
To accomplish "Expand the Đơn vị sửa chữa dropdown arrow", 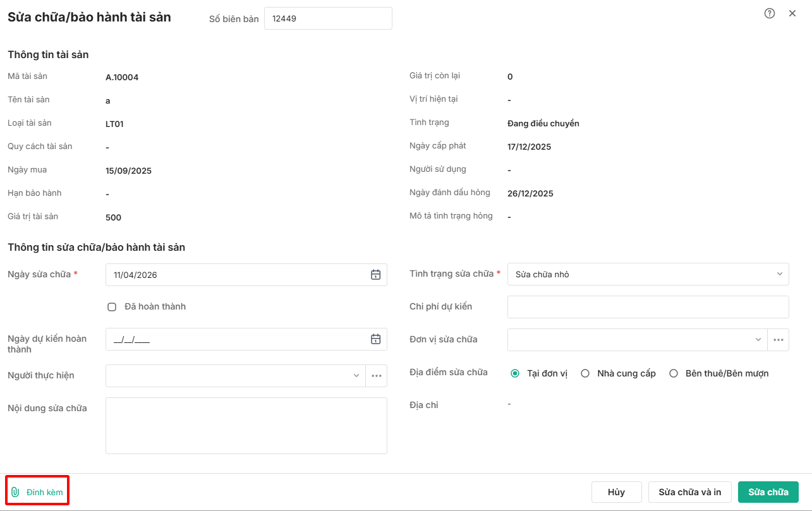I will click(758, 340).
